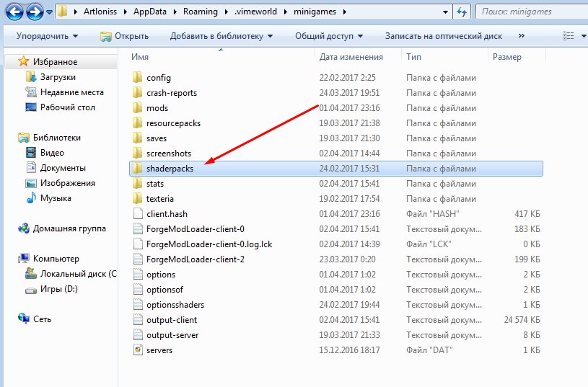Open the Музыка library
Viewport: 588px width, 387px height.
coord(56,198)
